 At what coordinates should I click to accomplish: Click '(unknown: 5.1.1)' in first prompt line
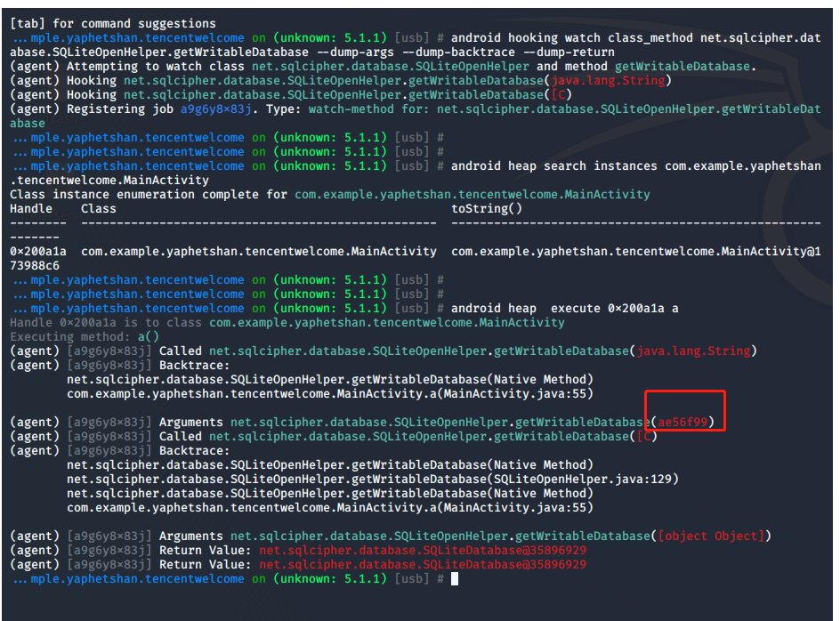[330, 38]
